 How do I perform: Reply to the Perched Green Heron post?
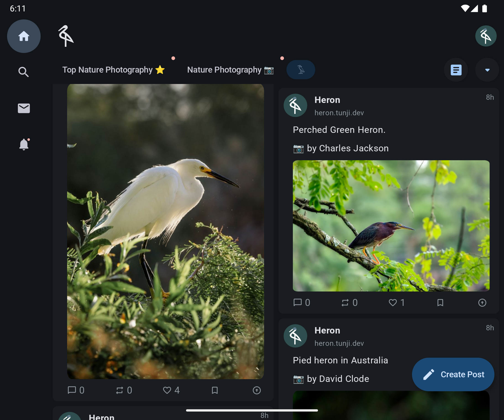(298, 303)
